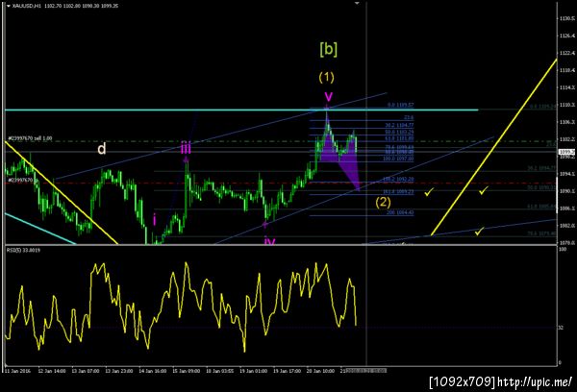Image resolution: width=577 pixels, height=392 pixels.
Task: Select the magenta iii wave label
Action: click(x=186, y=149)
